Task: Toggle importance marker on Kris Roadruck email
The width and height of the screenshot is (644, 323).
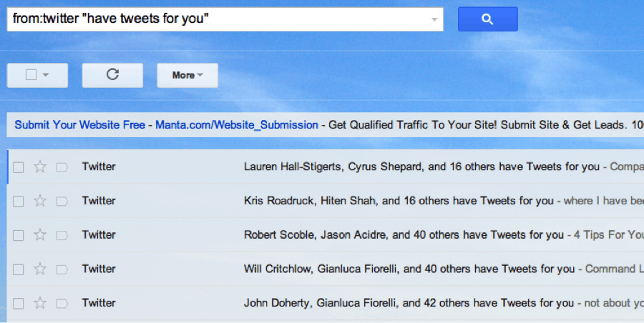Action: (62, 201)
